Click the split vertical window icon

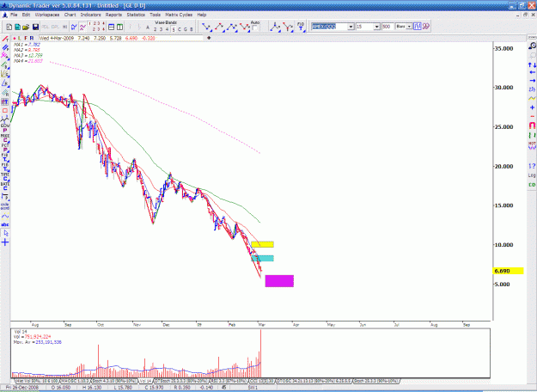(x=119, y=27)
